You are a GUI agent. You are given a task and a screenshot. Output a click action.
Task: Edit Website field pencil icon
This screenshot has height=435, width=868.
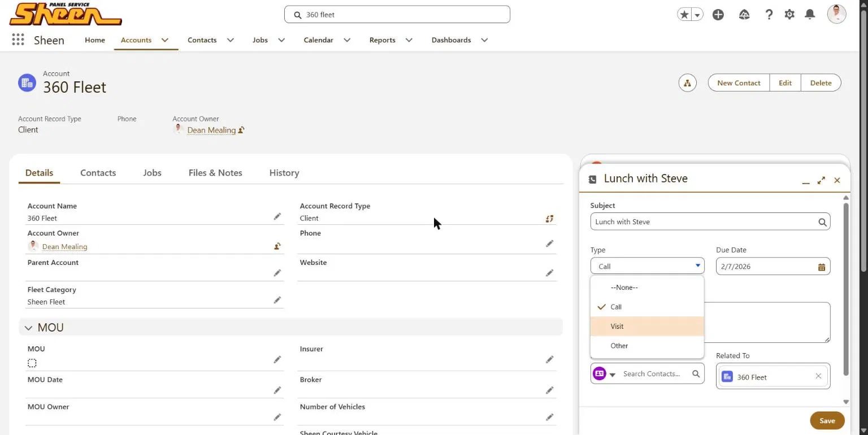(549, 273)
